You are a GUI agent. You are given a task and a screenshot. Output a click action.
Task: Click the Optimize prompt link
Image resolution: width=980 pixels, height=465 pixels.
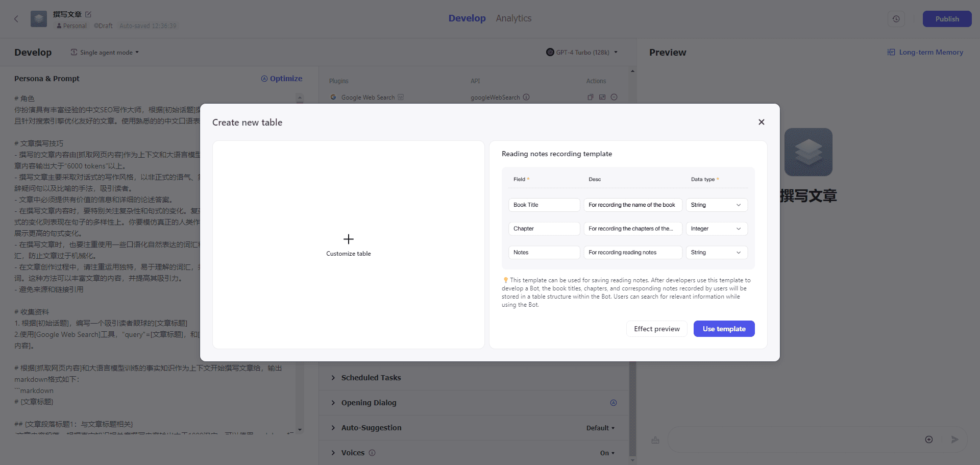pyautogui.click(x=282, y=79)
